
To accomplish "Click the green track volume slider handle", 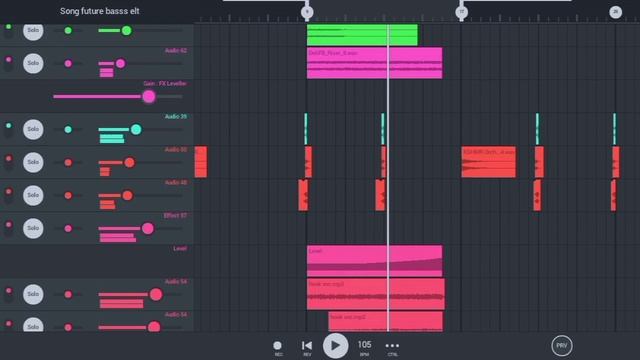I will coord(127,30).
